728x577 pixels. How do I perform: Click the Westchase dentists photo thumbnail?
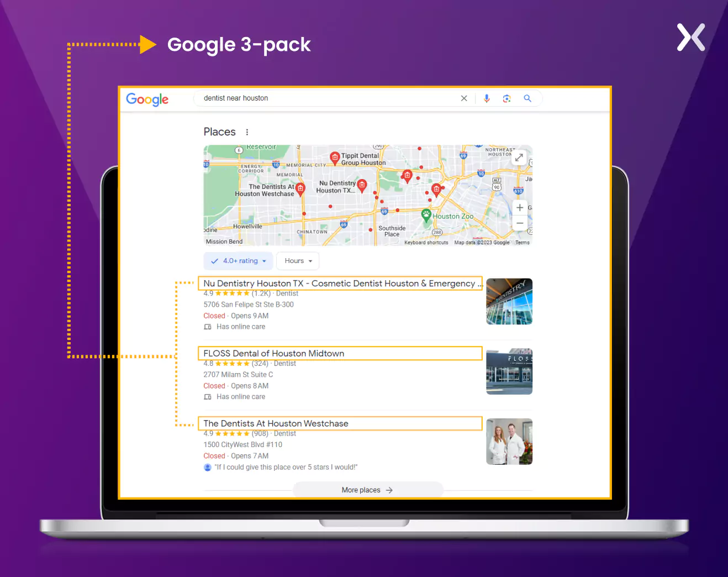[509, 442]
